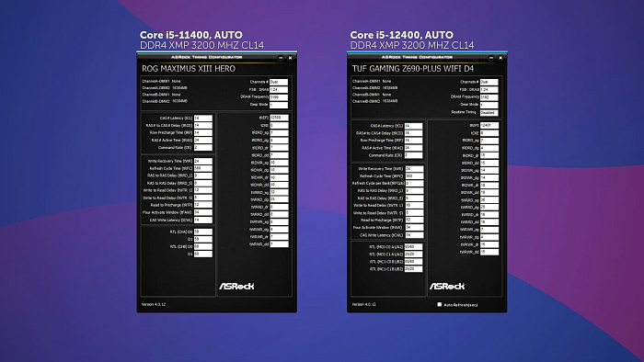Close the TUF GAMING Z690-PLUS window

500,58
